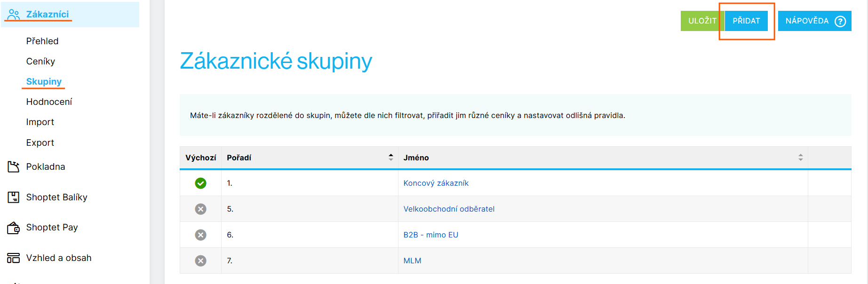Set MLM group as default
Screen dimensions: 868x284
pyautogui.click(x=200, y=260)
